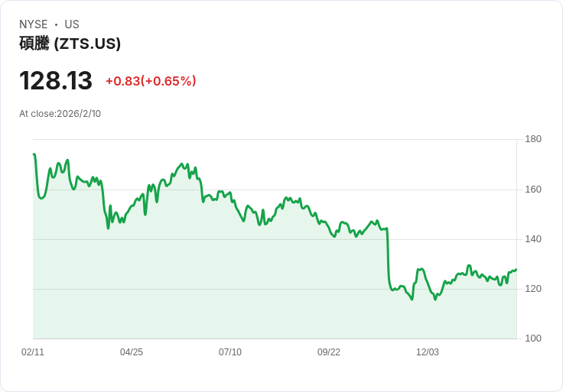Click the chart line's starting peak near 174
Viewport: 563px width, 392px height.
[x=34, y=154]
